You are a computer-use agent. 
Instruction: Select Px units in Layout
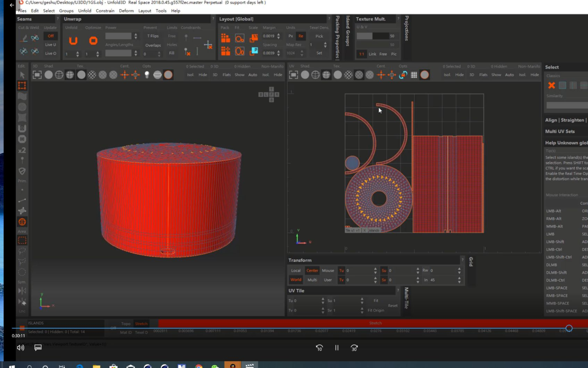[x=291, y=36]
